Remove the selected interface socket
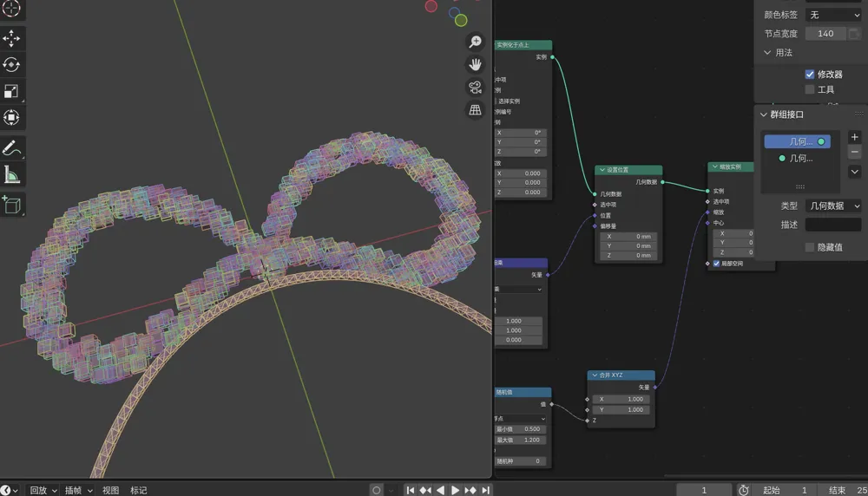This screenshot has height=496, width=868. click(x=855, y=152)
